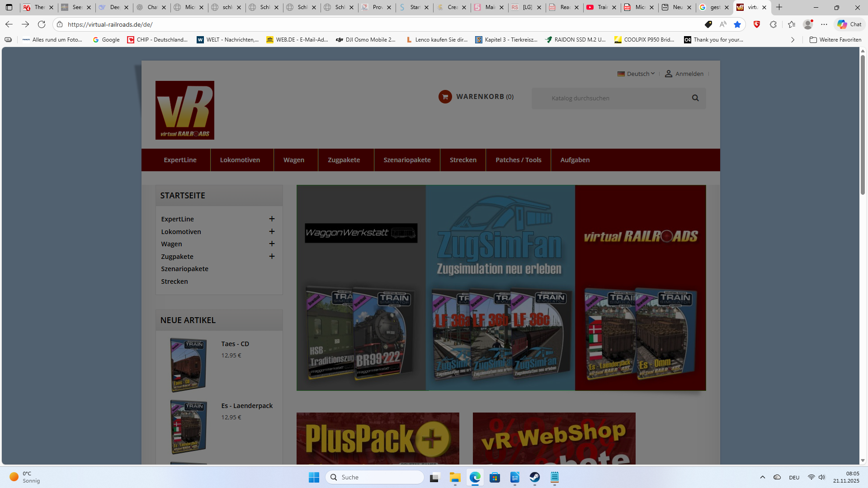
Task: Open File Explorer from the taskbar
Action: pos(455,477)
